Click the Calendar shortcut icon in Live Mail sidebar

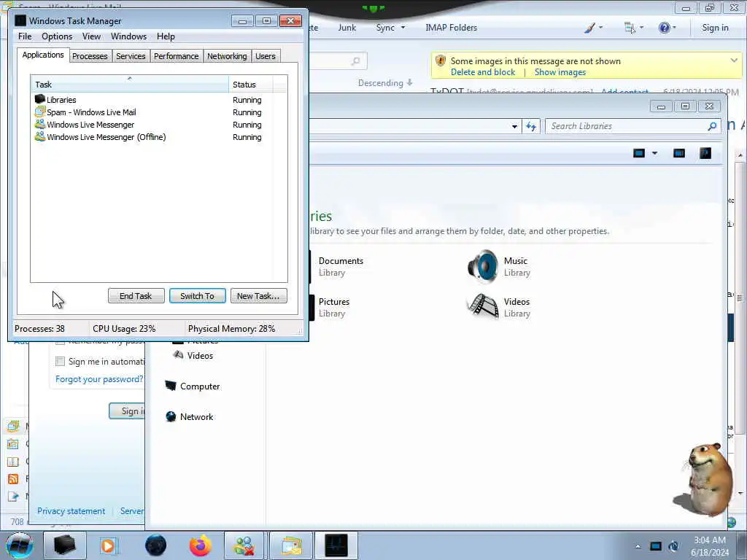pyautogui.click(x=13, y=444)
